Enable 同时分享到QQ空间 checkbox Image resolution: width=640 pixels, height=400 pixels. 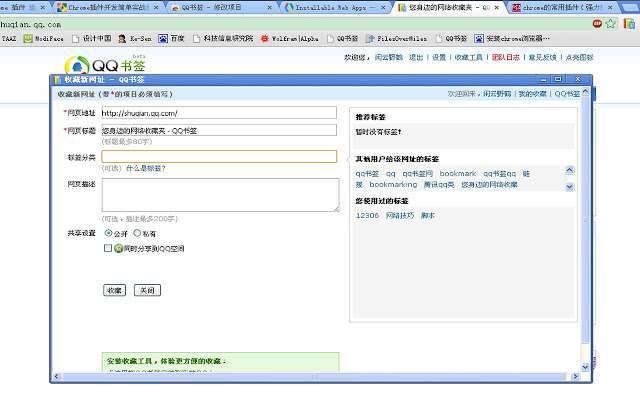108,248
